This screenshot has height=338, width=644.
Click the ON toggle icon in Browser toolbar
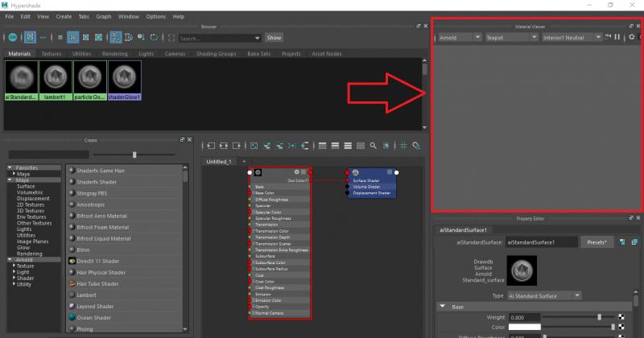pos(13,37)
